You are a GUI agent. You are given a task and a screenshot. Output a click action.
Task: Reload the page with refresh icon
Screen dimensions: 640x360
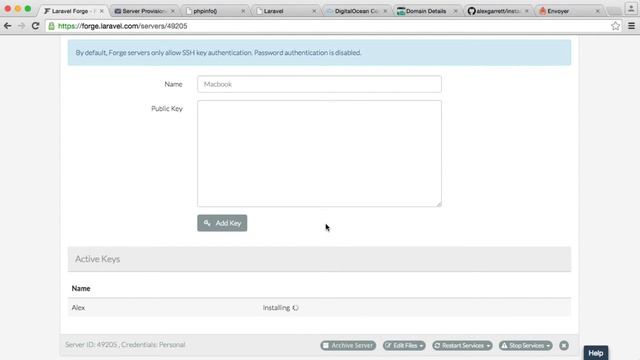pos(36,26)
